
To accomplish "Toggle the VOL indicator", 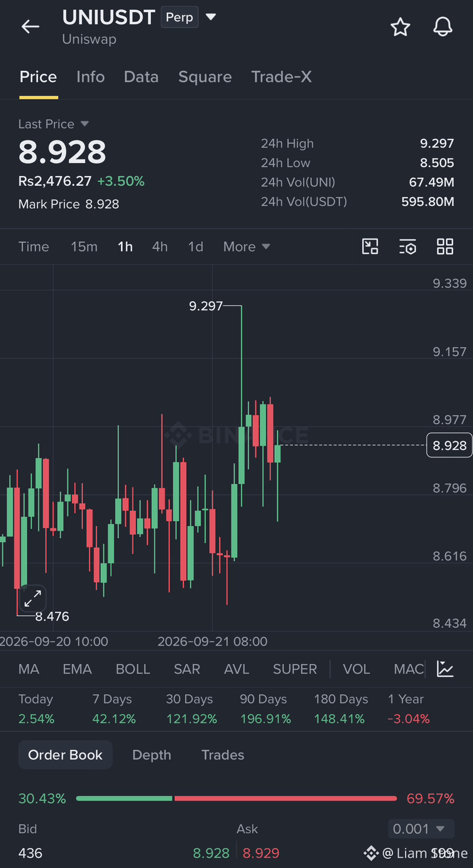I will coord(356,669).
